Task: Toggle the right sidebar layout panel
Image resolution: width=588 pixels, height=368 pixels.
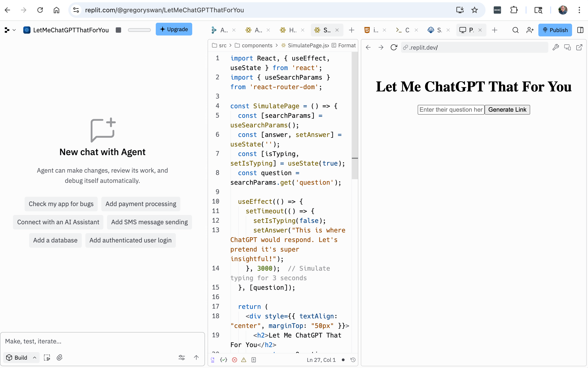Action: click(580, 30)
